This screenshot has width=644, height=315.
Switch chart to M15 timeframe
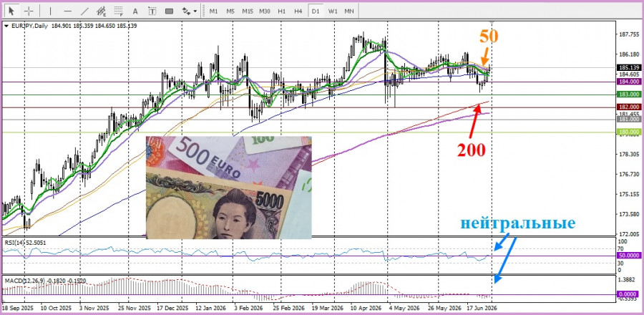pos(248,11)
